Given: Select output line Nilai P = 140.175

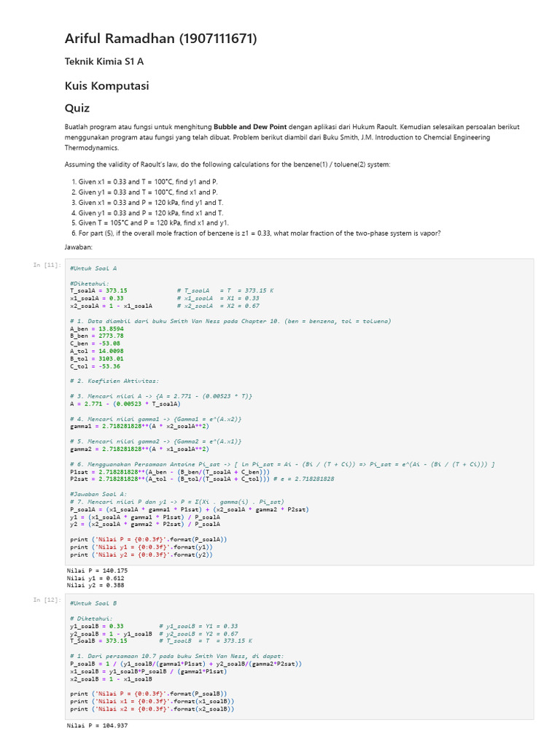Looking at the screenshot, I should coord(97,570).
